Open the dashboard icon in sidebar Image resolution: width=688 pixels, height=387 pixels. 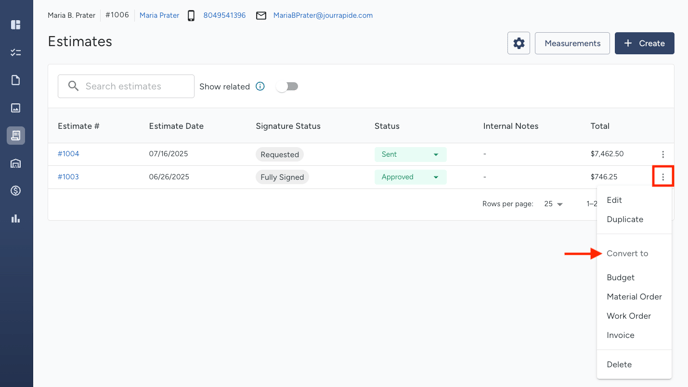pos(16,25)
